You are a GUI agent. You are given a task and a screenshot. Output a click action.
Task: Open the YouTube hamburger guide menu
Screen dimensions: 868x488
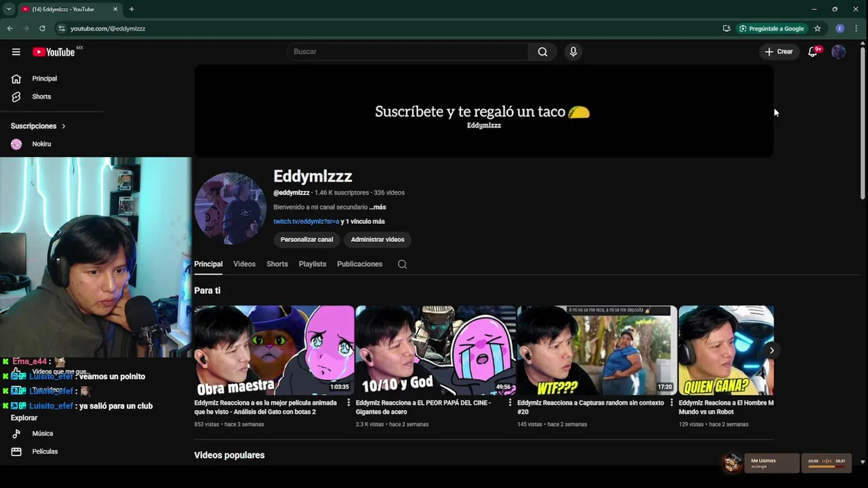pyautogui.click(x=16, y=52)
